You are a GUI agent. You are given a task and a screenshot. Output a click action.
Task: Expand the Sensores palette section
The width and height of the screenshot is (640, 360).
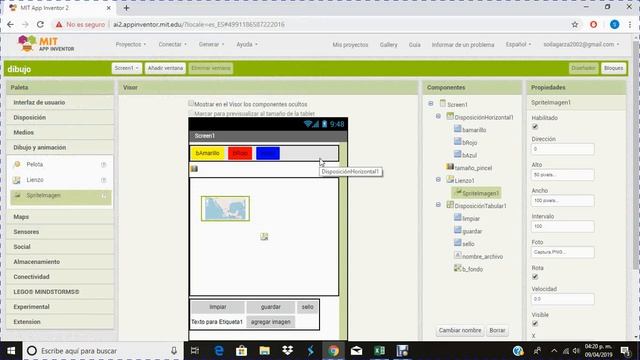[x=60, y=232]
